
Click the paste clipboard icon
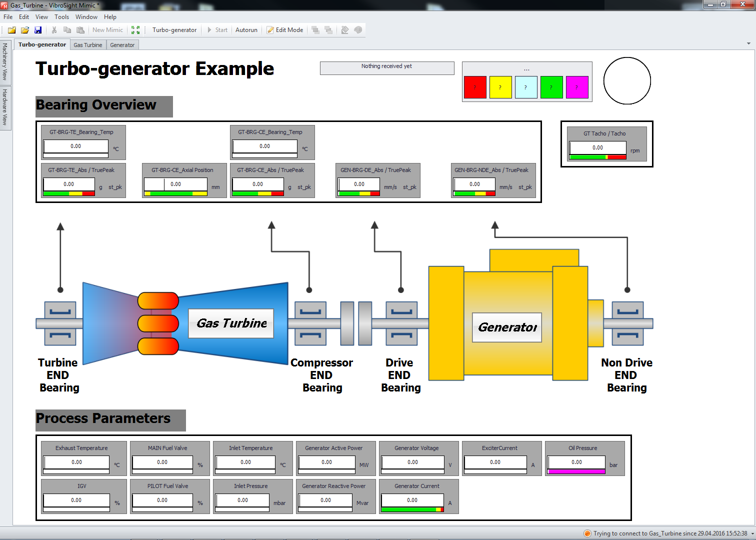(x=80, y=30)
